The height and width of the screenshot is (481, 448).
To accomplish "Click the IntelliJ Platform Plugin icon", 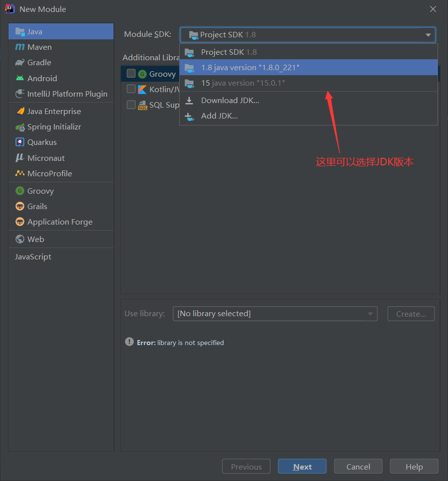I will pyautogui.click(x=20, y=94).
